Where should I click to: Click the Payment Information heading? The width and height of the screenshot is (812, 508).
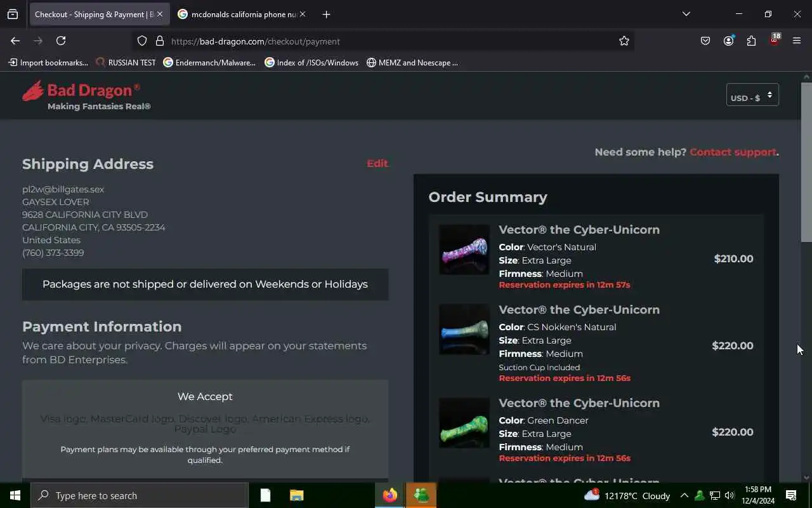coord(101,326)
